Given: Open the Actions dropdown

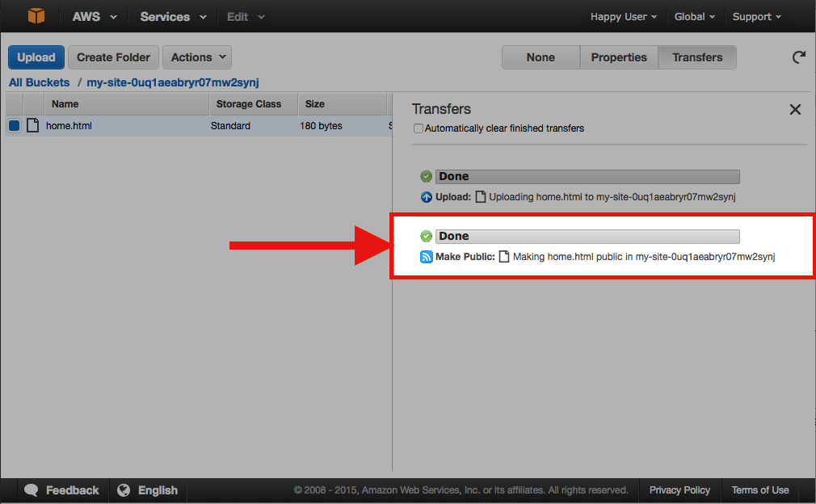Looking at the screenshot, I should click(197, 57).
